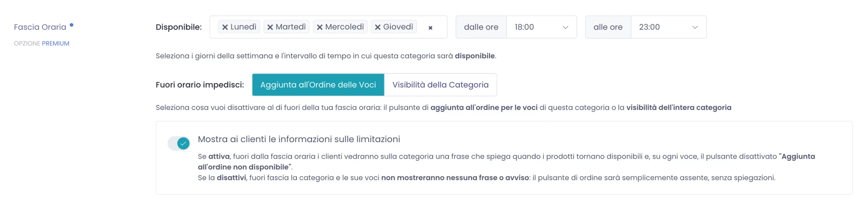Click the Mercoledì tag text

[x=345, y=27]
